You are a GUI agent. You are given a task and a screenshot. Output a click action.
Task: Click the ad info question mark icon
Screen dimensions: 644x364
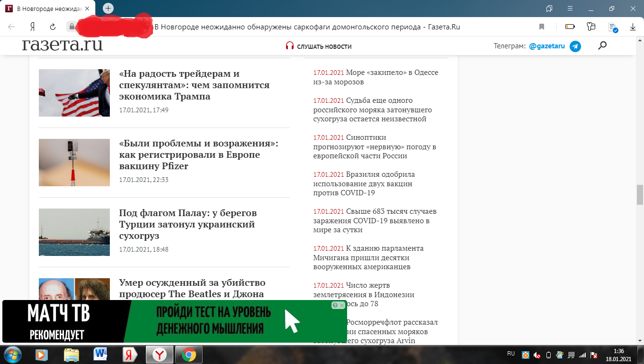[335, 305]
